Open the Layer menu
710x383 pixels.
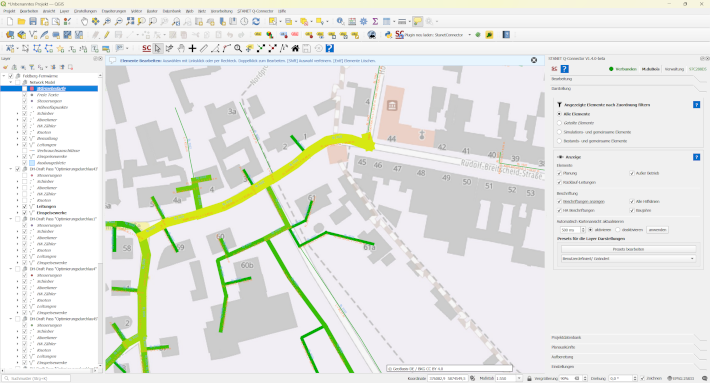[x=65, y=11]
